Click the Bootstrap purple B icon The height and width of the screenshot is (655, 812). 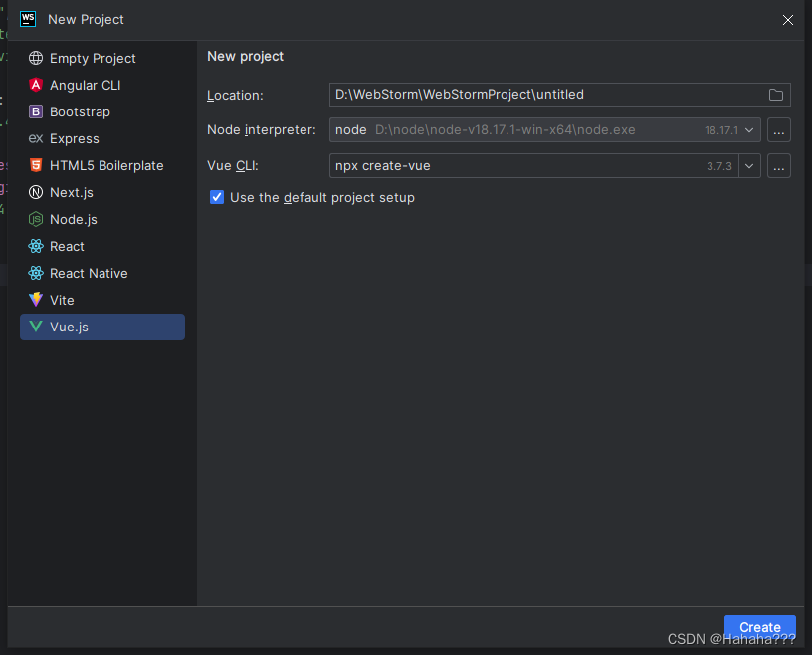click(x=36, y=111)
